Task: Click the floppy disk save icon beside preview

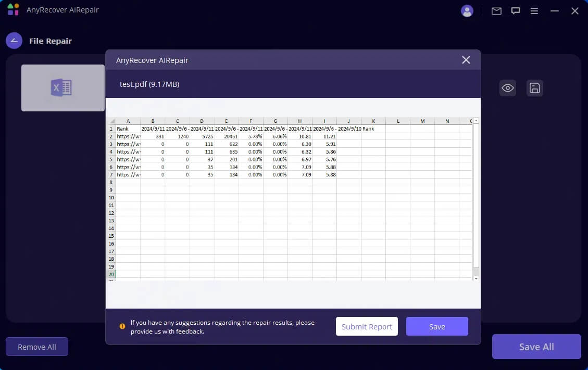Action: (534, 88)
